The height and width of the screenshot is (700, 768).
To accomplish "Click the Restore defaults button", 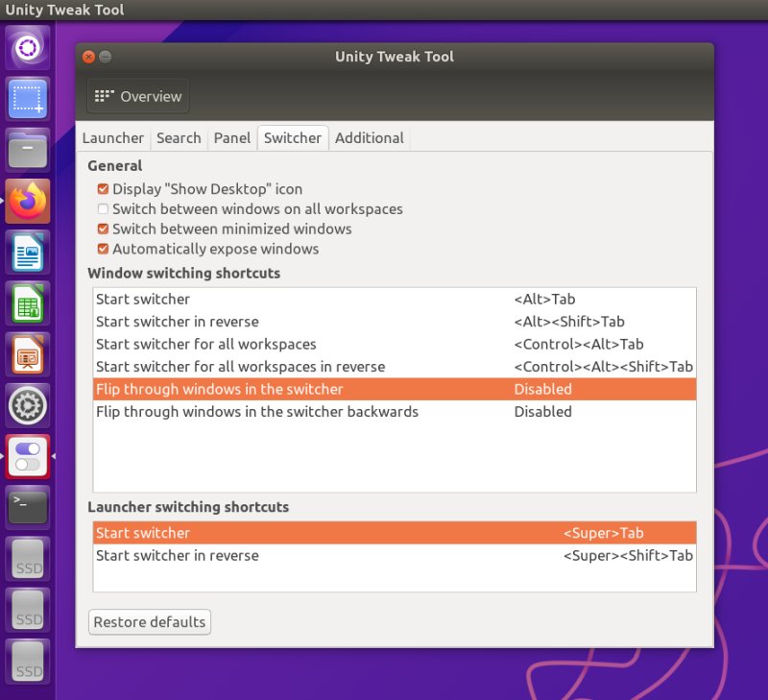I will click(x=150, y=622).
